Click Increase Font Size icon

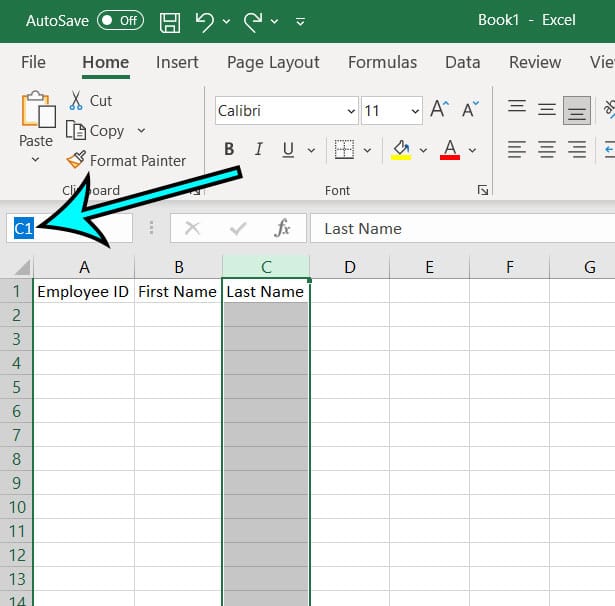point(440,109)
